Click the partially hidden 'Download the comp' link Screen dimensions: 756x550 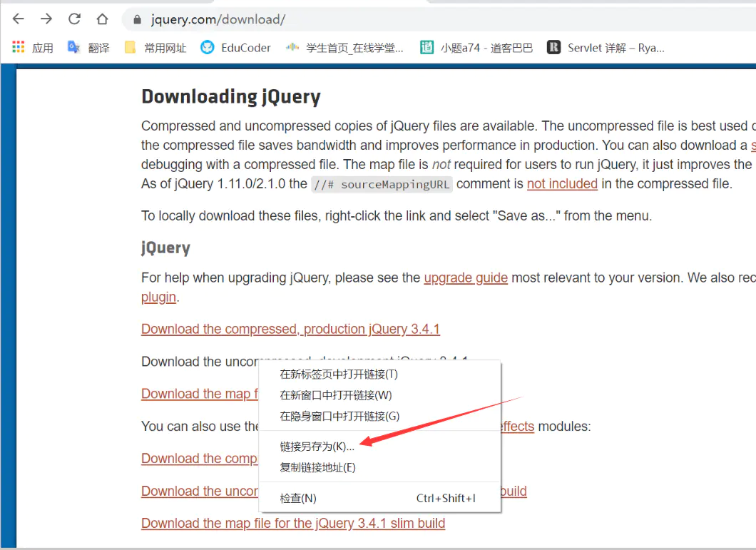click(x=200, y=458)
